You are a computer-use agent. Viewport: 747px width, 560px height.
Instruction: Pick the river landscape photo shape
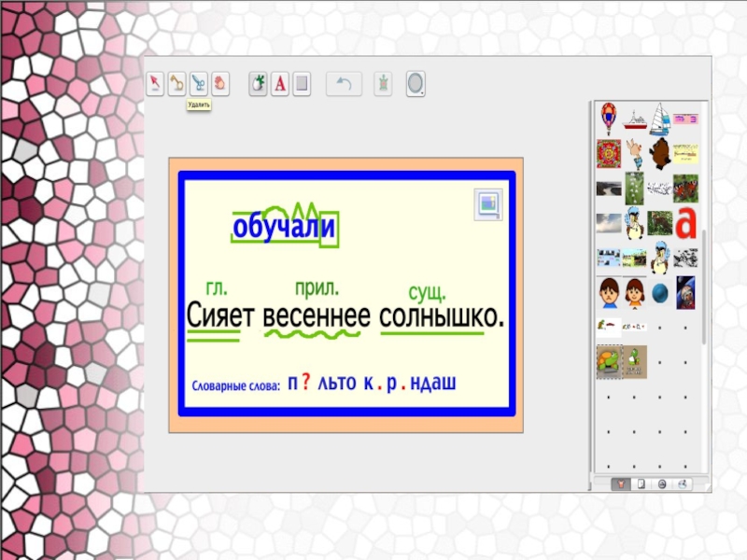[609, 189]
